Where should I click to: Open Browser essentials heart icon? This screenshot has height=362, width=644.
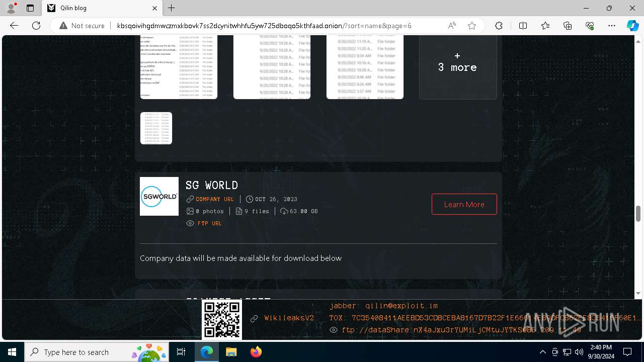pyautogui.click(x=590, y=26)
